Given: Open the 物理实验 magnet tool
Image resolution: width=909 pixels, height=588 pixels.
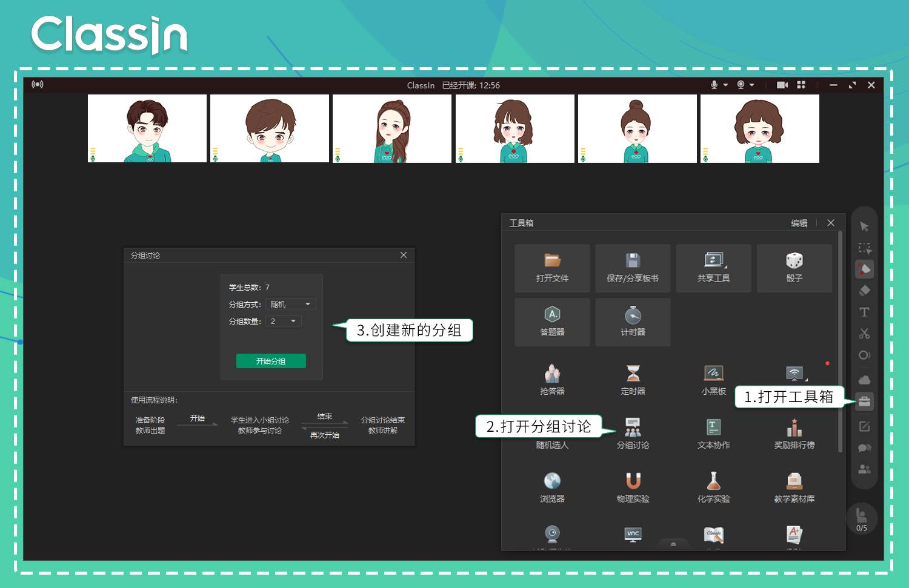Looking at the screenshot, I should tap(633, 487).
